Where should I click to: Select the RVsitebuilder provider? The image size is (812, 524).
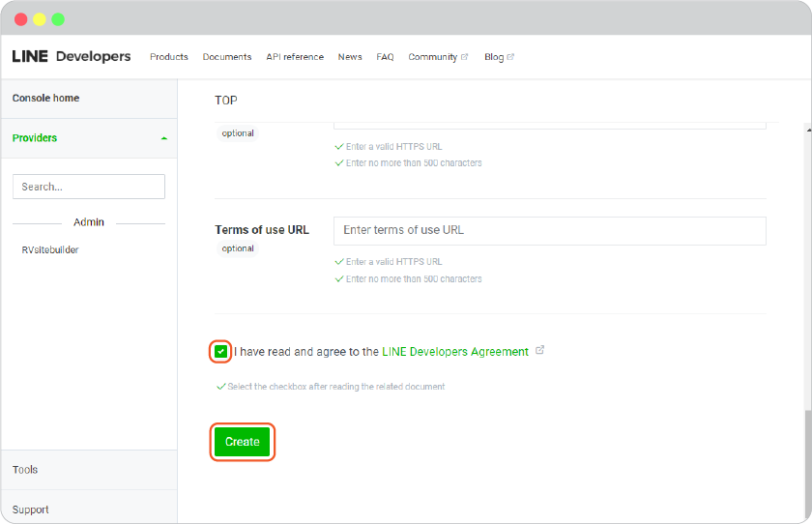pyautogui.click(x=50, y=249)
